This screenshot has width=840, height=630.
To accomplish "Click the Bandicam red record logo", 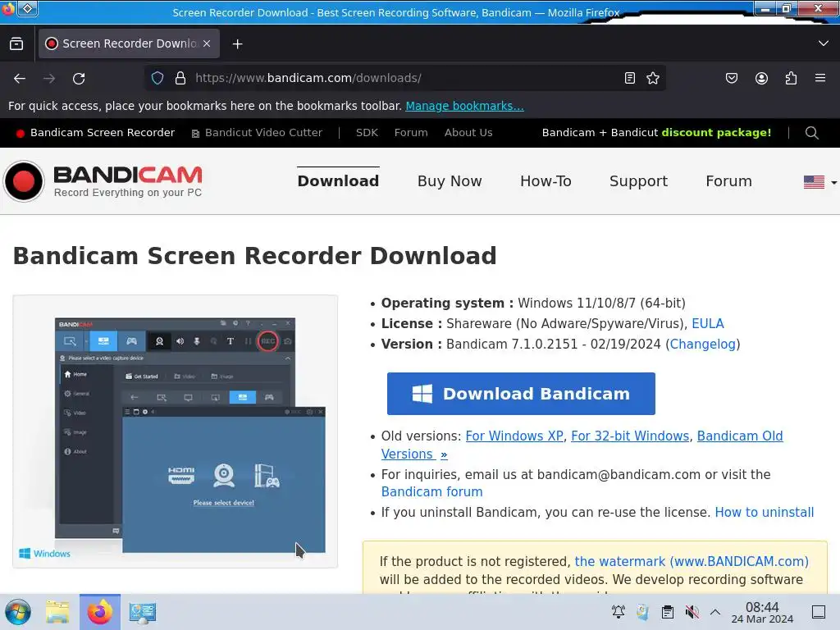I will [x=24, y=181].
